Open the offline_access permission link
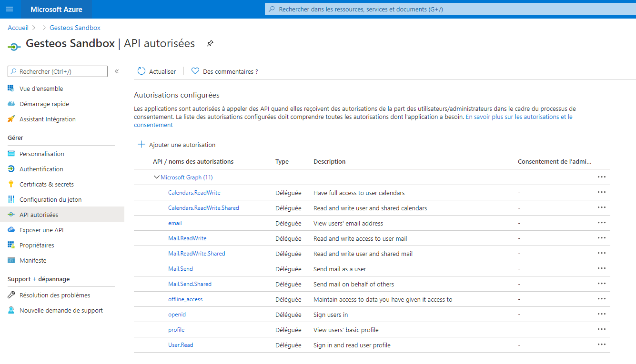This screenshot has height=364, width=636. click(x=185, y=299)
